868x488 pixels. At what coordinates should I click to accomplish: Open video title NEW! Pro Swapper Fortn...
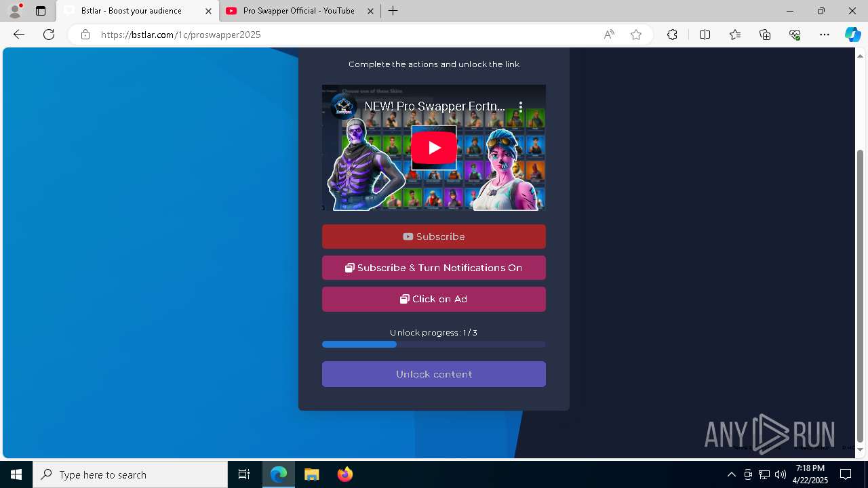pos(435,106)
